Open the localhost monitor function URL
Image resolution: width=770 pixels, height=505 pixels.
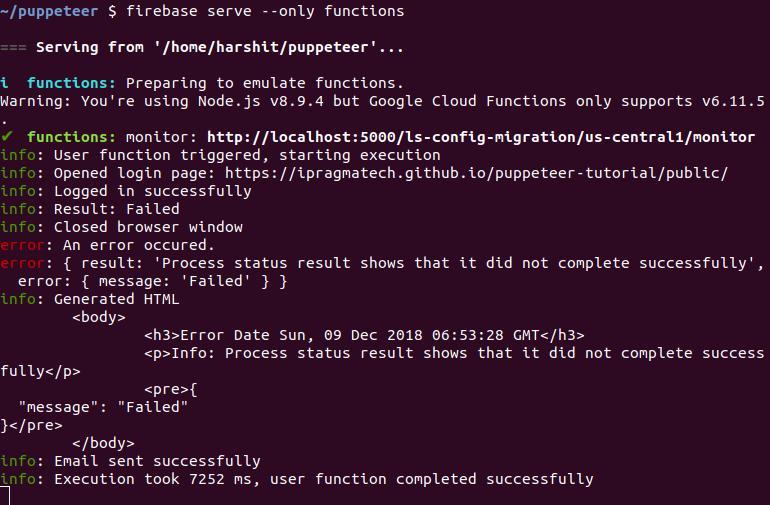pos(481,137)
